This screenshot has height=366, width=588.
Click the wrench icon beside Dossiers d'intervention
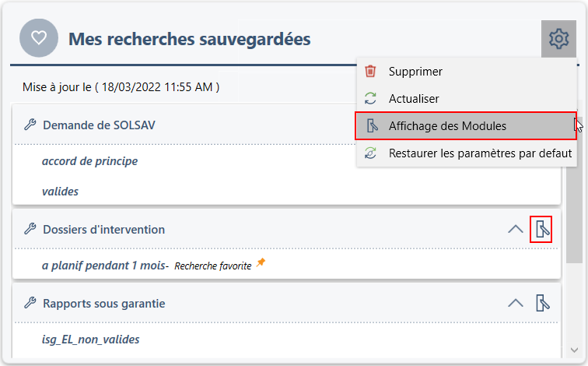click(30, 229)
